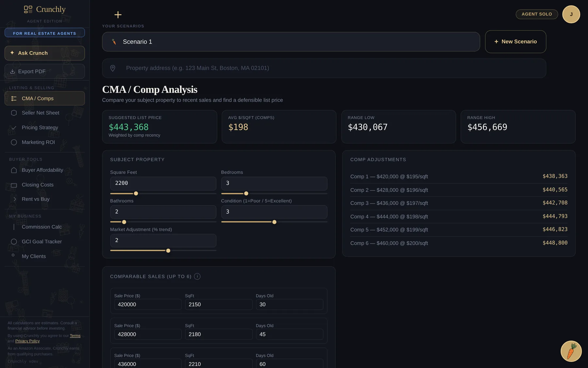The image size is (588, 368).
Task: Click the Square Feet slider handle
Action: tap(136, 193)
